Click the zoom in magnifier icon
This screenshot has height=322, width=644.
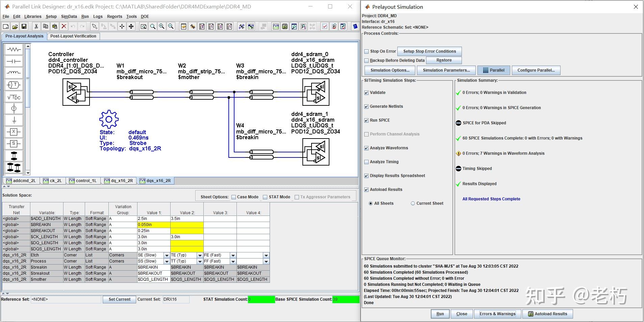[x=162, y=26]
